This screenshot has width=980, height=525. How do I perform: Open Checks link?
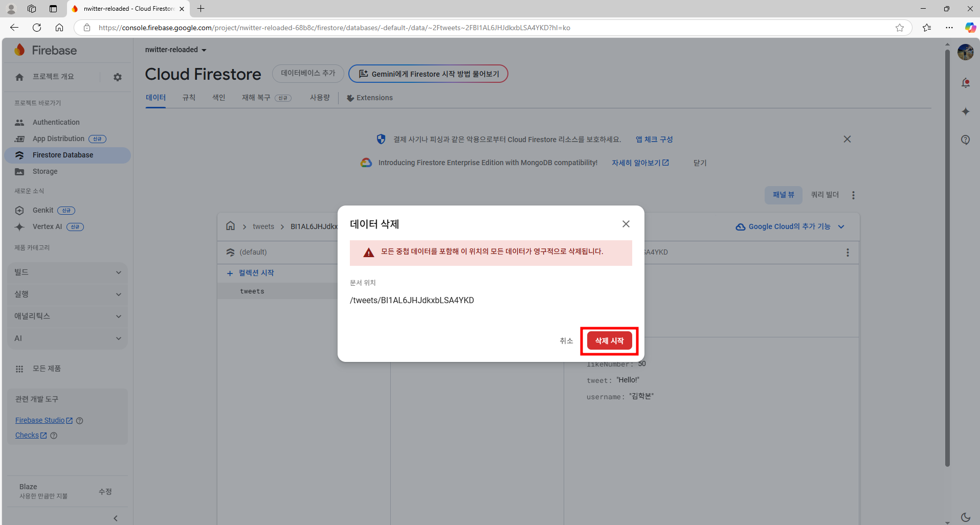tap(31, 435)
